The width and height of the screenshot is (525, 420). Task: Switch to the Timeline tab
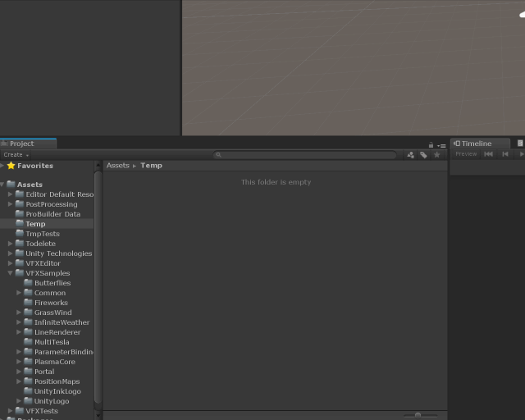pyautogui.click(x=477, y=144)
